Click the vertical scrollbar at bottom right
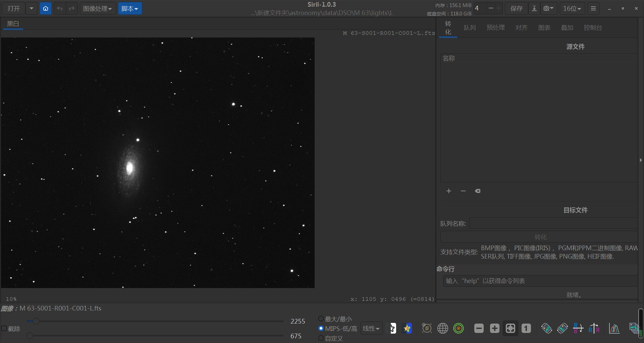Viewport: 644px width, 343px height. coord(641,323)
